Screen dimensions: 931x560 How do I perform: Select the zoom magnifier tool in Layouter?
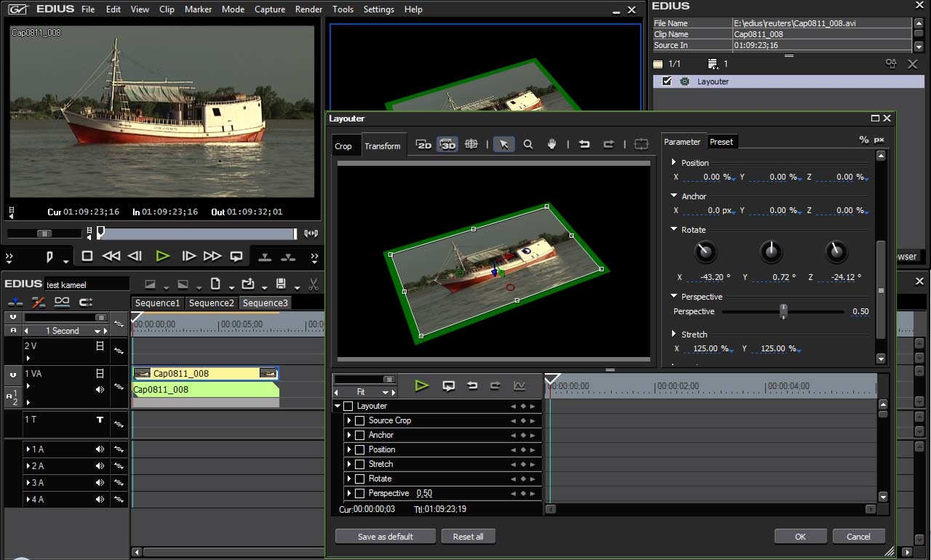[528, 144]
